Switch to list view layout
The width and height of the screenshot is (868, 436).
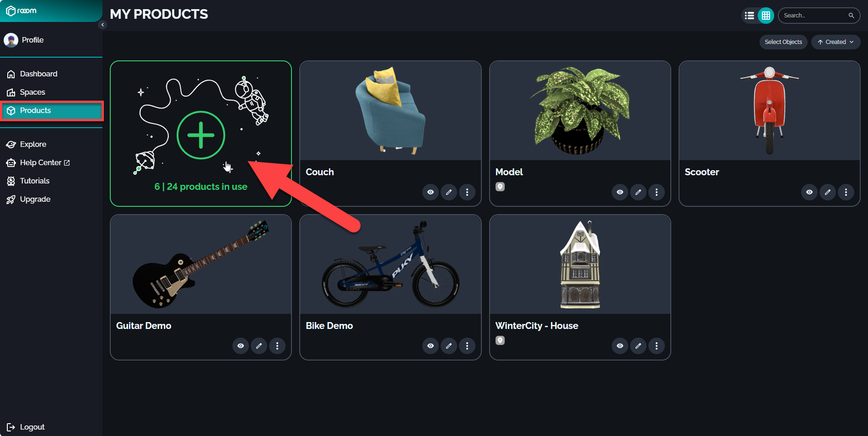click(x=749, y=16)
